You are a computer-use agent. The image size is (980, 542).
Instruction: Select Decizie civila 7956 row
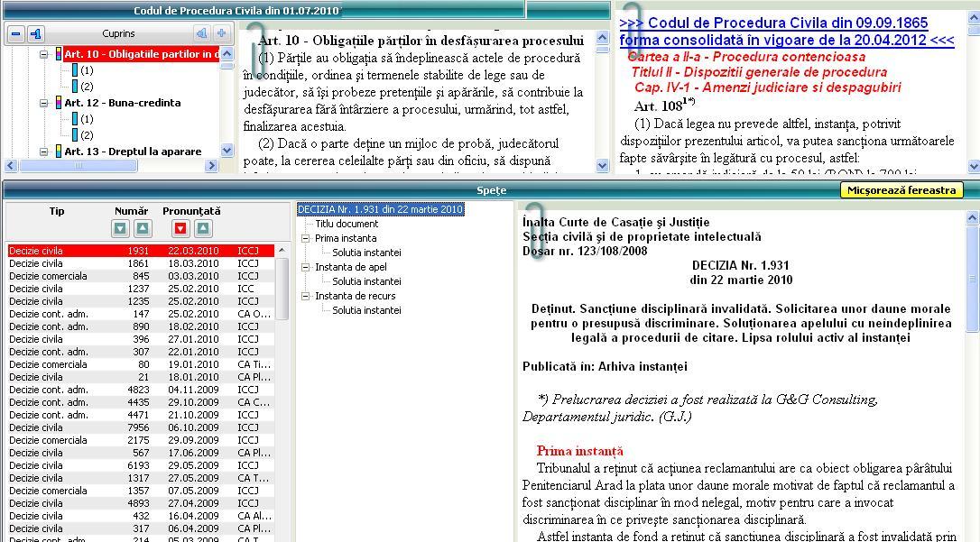click(141, 427)
